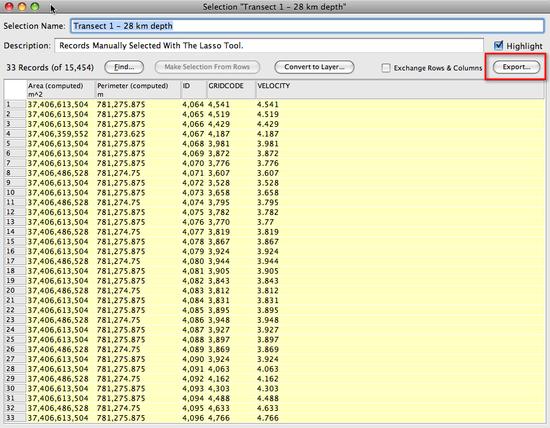Click the GRIDCODE column header
This screenshot has width=550, height=428.
coord(232,90)
